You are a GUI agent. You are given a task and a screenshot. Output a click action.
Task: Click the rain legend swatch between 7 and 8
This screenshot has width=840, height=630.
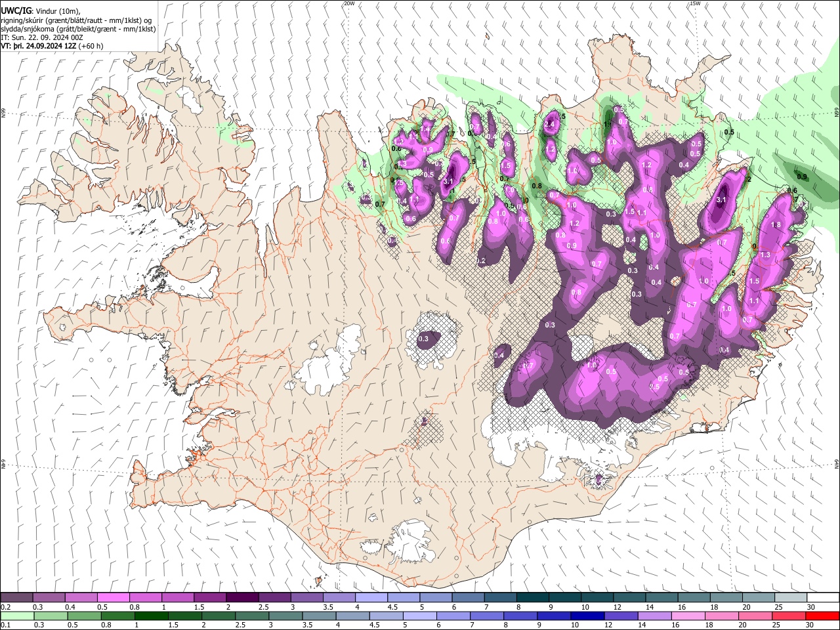(487, 616)
